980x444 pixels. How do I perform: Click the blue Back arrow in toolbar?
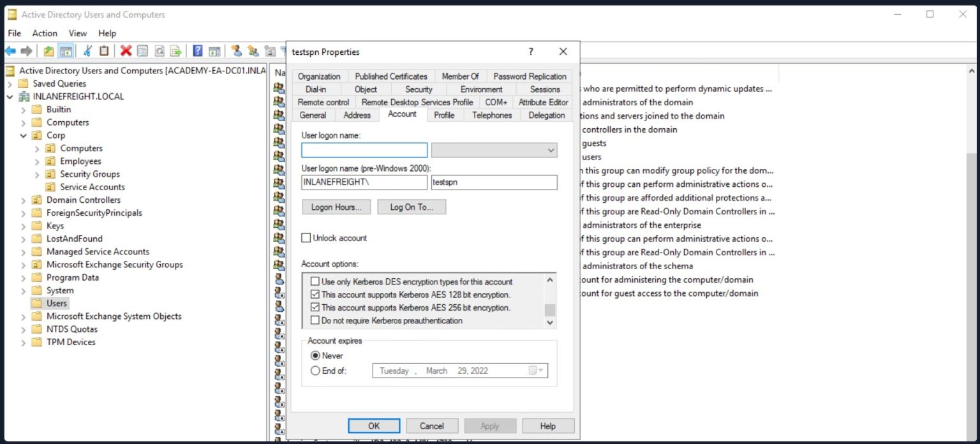(x=10, y=51)
